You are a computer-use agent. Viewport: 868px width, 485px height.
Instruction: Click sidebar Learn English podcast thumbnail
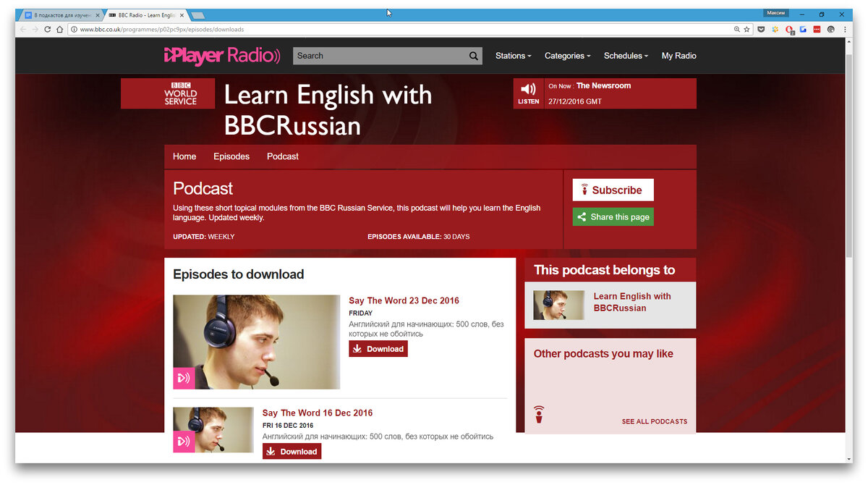click(x=559, y=305)
